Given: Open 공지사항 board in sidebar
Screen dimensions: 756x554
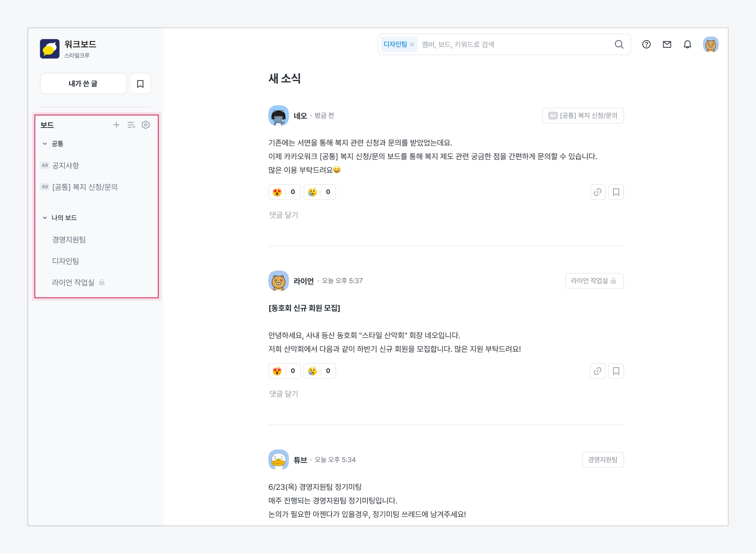Looking at the screenshot, I should coord(66,165).
